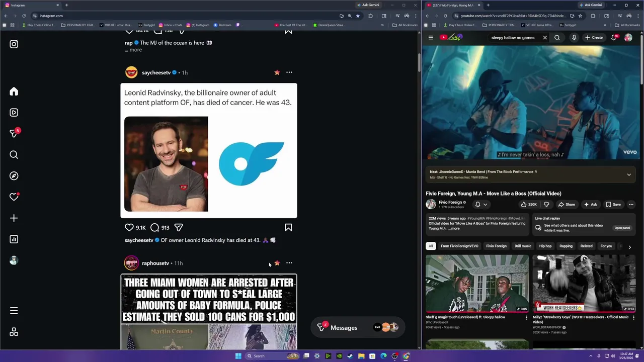Expand video description with '...more'
The height and width of the screenshot is (362, 644).
(454, 228)
